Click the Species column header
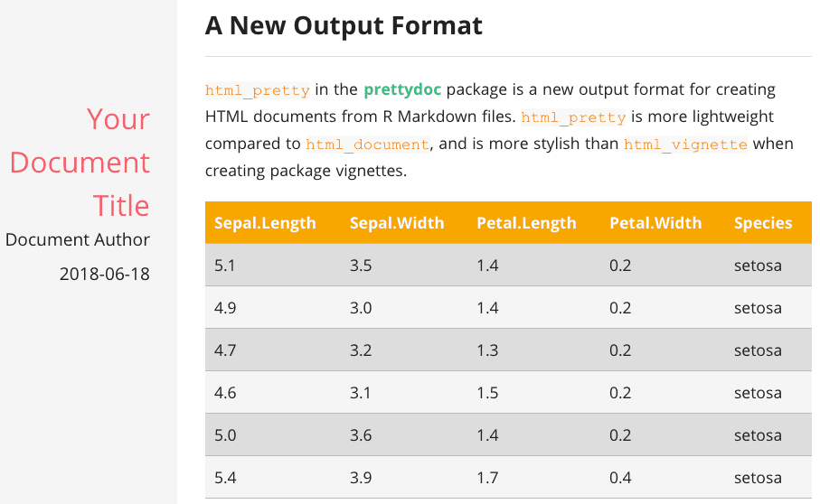The image size is (820, 504). click(x=763, y=223)
